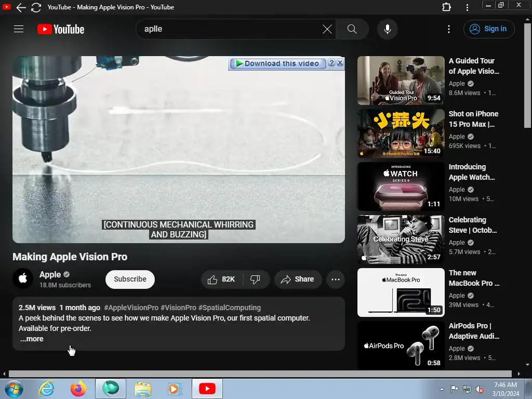Go back with the window's back arrow

pyautogui.click(x=21, y=7)
